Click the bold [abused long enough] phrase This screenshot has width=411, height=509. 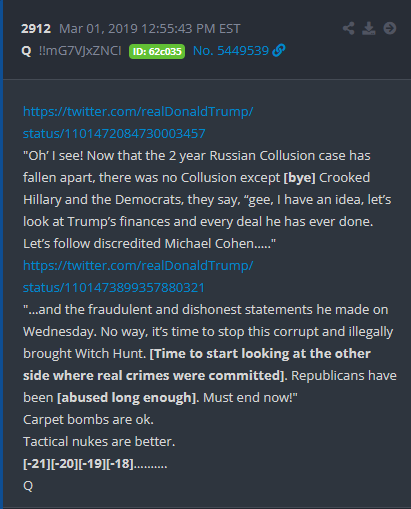(128, 398)
